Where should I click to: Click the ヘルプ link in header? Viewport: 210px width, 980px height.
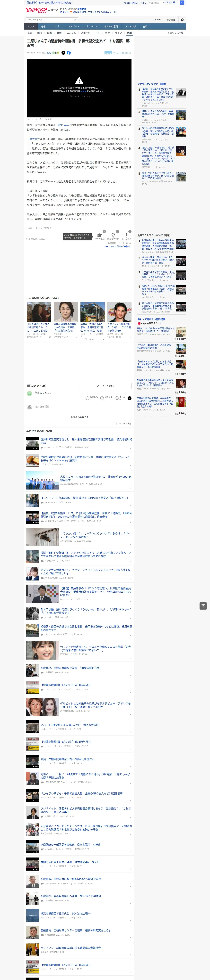[143, 3]
